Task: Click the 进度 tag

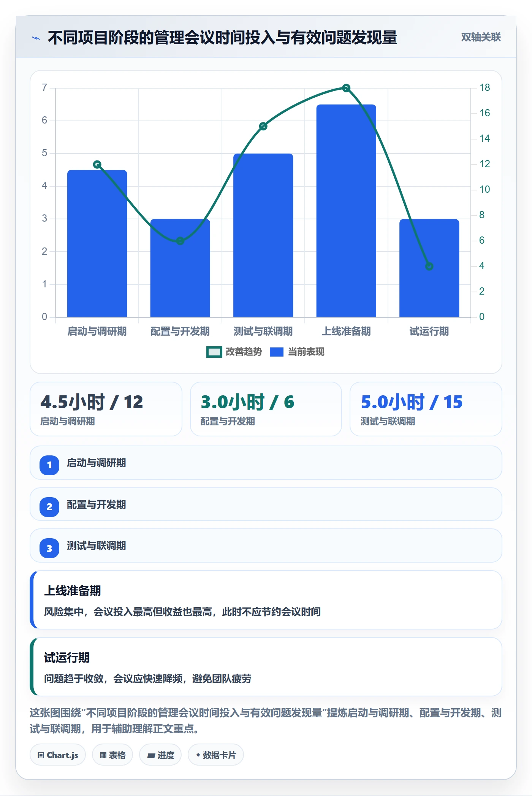Action: pyautogui.click(x=160, y=755)
